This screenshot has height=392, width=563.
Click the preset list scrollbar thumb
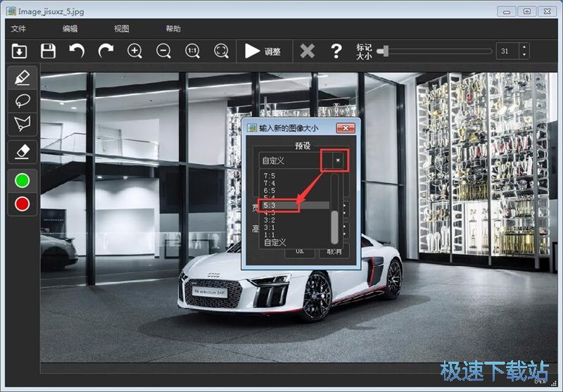334,227
